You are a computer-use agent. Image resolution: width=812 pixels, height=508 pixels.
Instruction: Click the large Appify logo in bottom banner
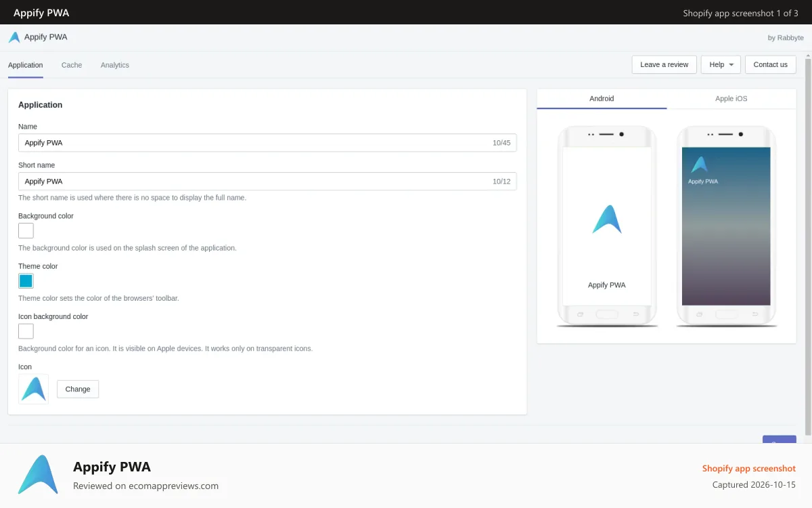point(38,474)
